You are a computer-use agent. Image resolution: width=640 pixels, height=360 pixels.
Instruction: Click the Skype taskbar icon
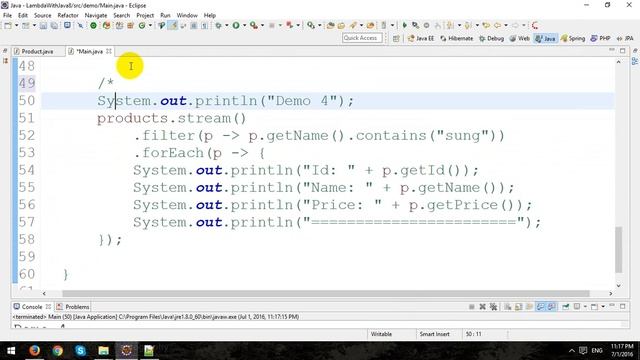[x=80, y=350]
